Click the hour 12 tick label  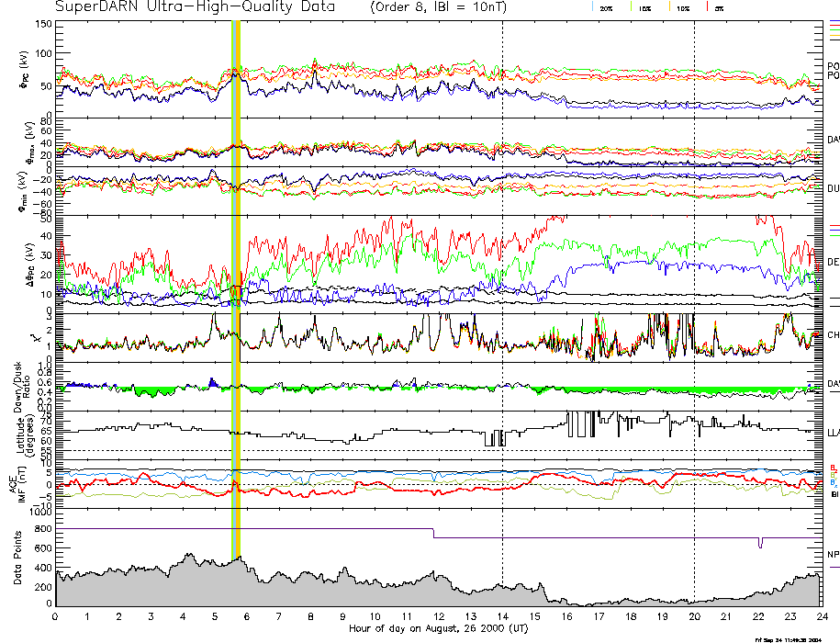pyautogui.click(x=439, y=617)
